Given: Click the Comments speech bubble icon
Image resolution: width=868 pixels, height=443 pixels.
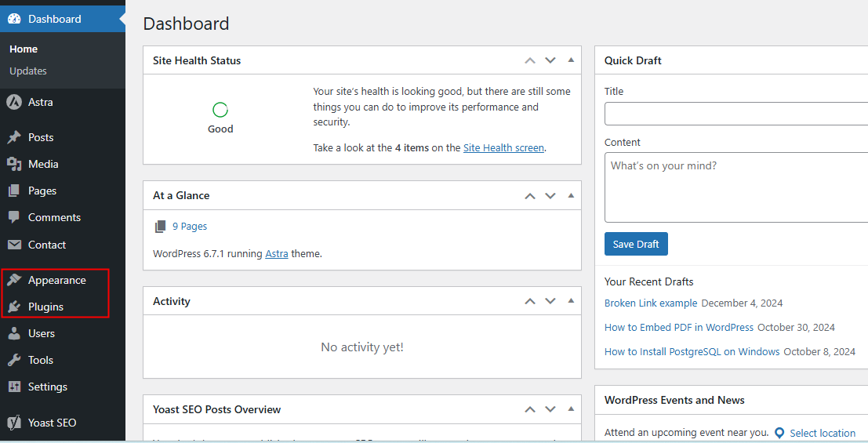Looking at the screenshot, I should [x=14, y=217].
